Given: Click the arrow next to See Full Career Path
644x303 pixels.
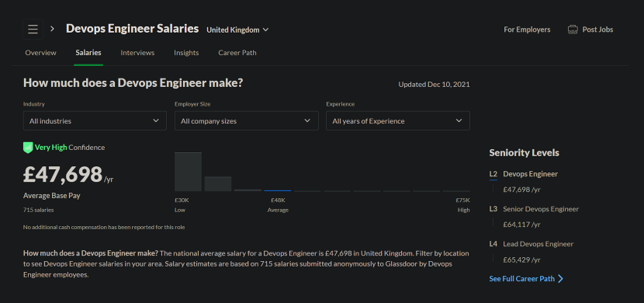Looking at the screenshot, I should point(561,279).
